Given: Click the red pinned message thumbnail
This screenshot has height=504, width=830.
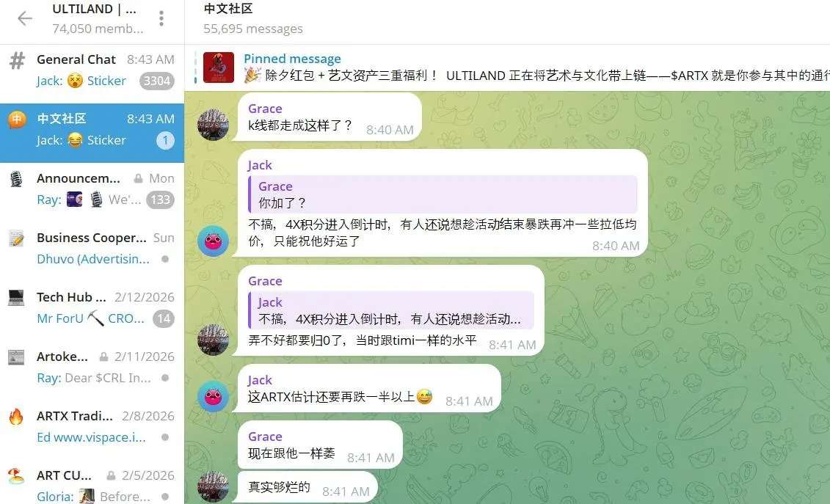Looking at the screenshot, I should [x=219, y=67].
